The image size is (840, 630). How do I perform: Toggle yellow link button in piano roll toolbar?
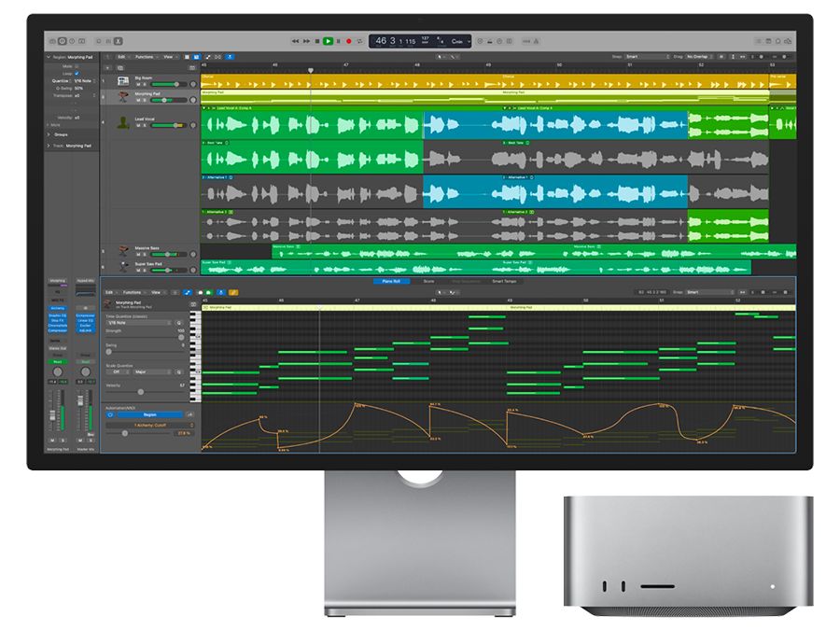(x=233, y=292)
